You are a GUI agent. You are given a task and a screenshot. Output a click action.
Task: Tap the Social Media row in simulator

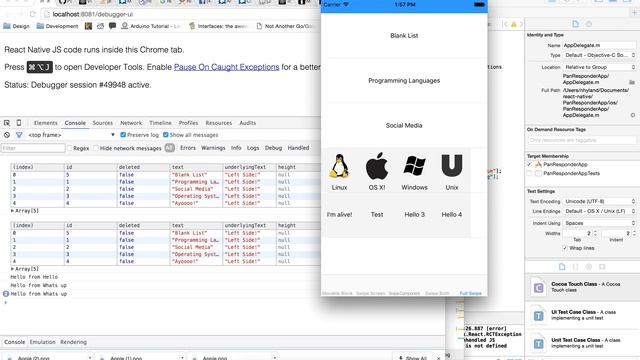coord(404,126)
